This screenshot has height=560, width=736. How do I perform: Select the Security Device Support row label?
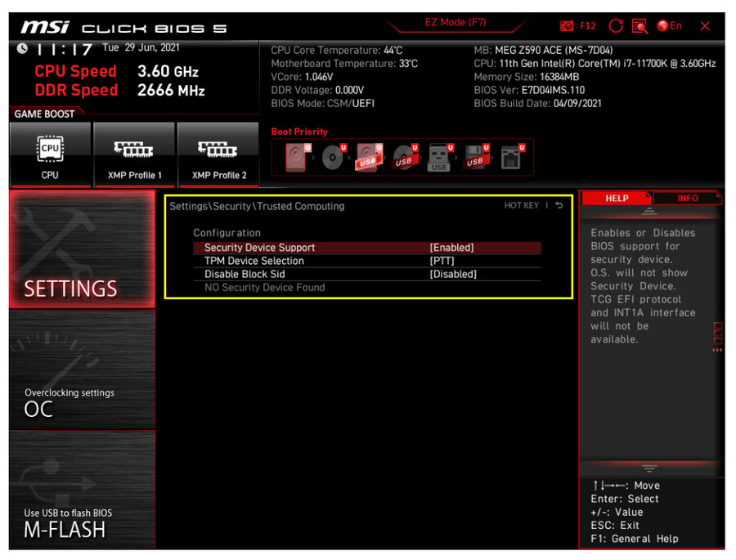tap(259, 248)
